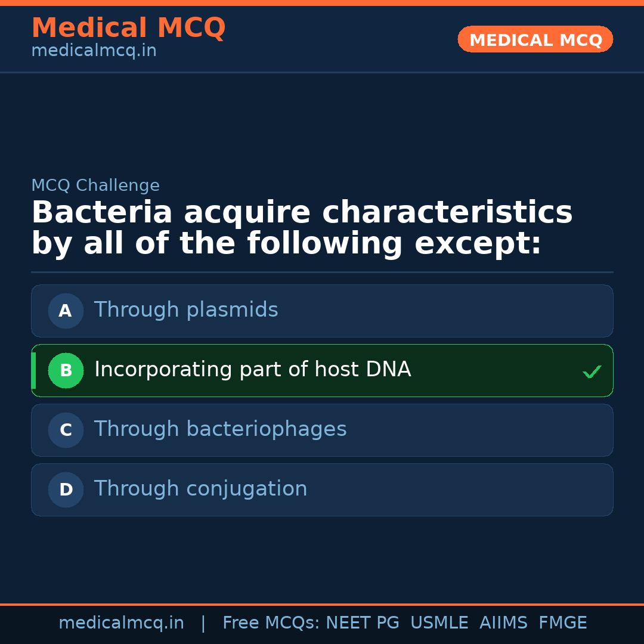Open medicalmcq.in link in footer
Image resolution: width=644 pixels, height=644 pixels.
[121, 623]
